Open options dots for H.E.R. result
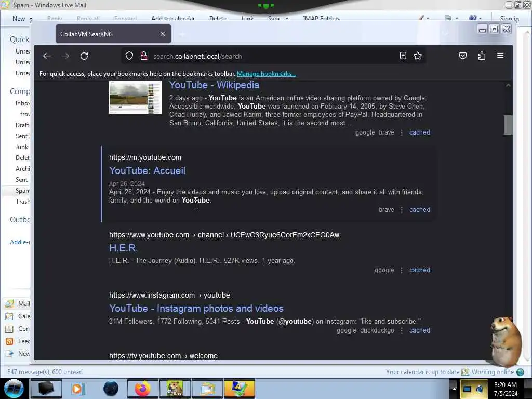The width and height of the screenshot is (532, 399). point(402,270)
